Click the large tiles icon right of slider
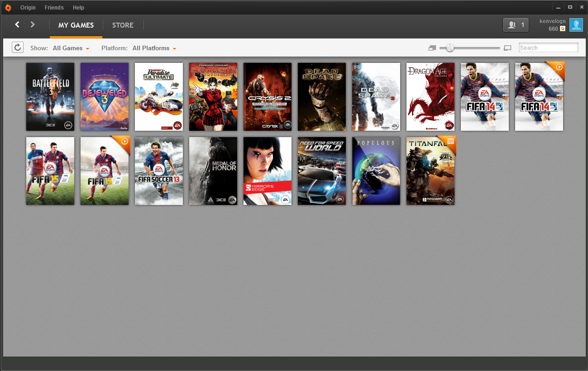 coord(507,48)
